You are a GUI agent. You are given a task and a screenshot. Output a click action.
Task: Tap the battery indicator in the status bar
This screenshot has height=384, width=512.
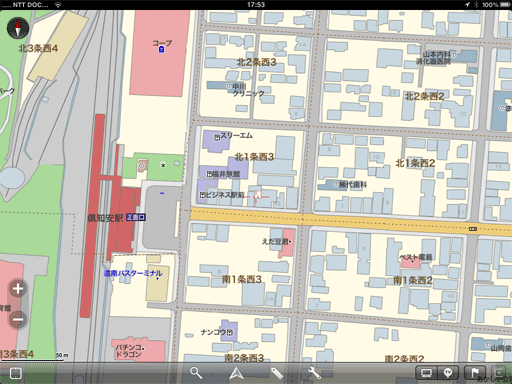pos(505,5)
